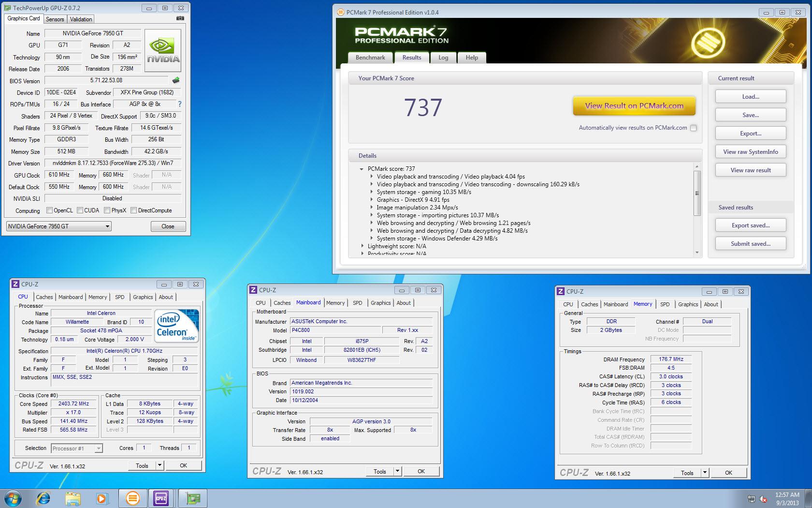Open Tools dropdown arrow in CPU-Z Memory window

(705, 473)
